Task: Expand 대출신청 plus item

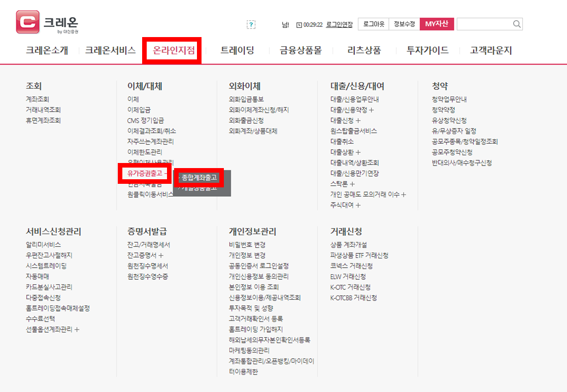Action: [345, 120]
